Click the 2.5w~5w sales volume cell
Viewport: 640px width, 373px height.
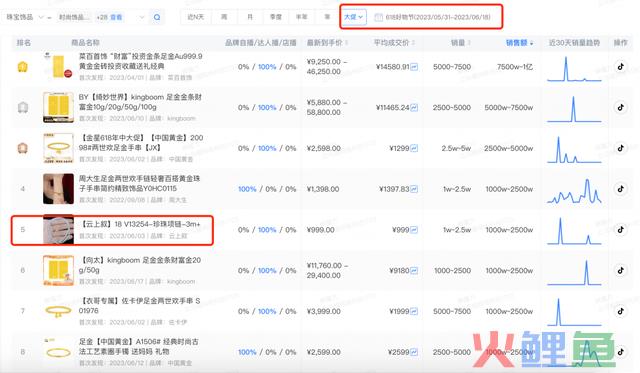(x=456, y=149)
